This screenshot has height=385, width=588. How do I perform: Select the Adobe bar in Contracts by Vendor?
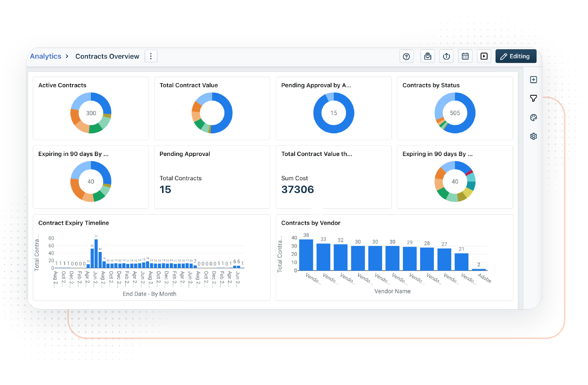(479, 269)
